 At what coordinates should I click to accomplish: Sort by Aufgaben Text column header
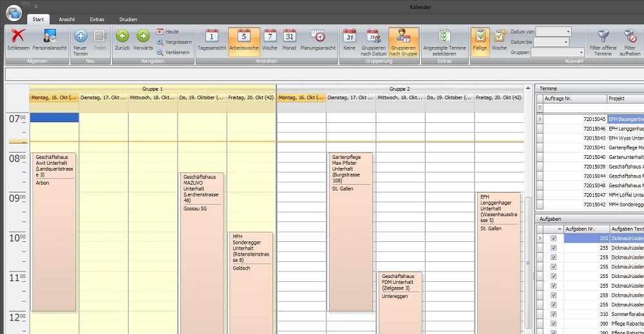[x=626, y=229]
